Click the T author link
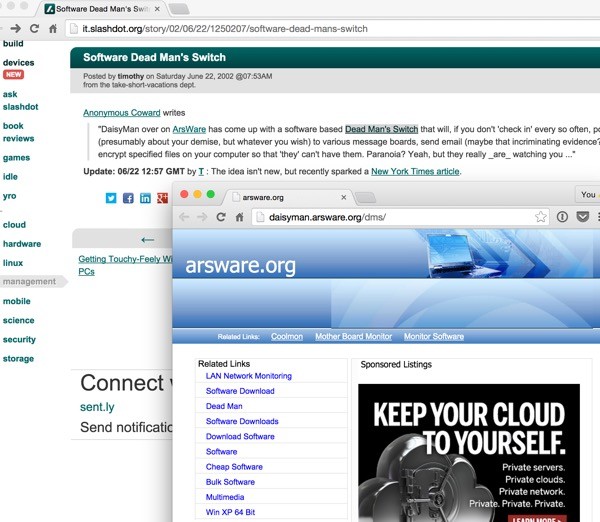600x522 pixels. pyautogui.click(x=201, y=171)
